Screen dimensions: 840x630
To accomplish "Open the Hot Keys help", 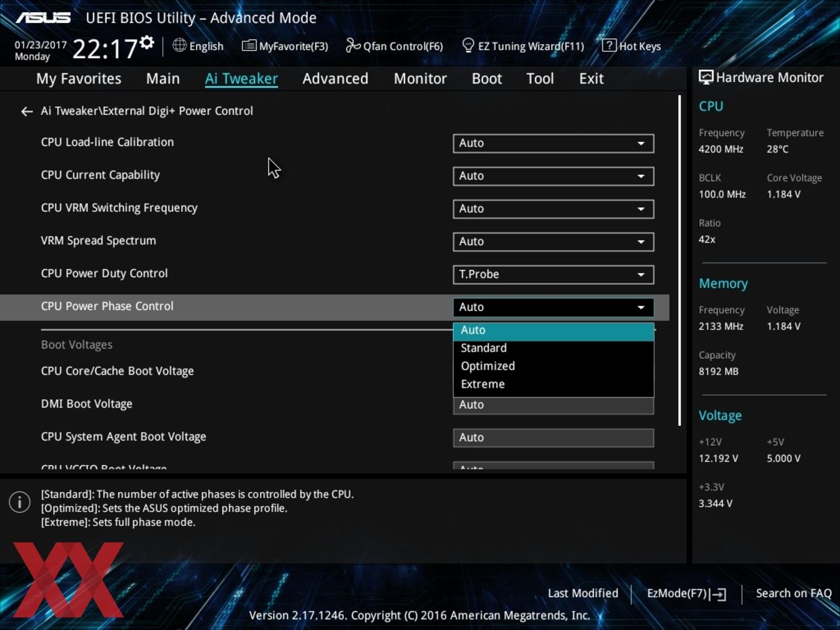I will (x=631, y=46).
